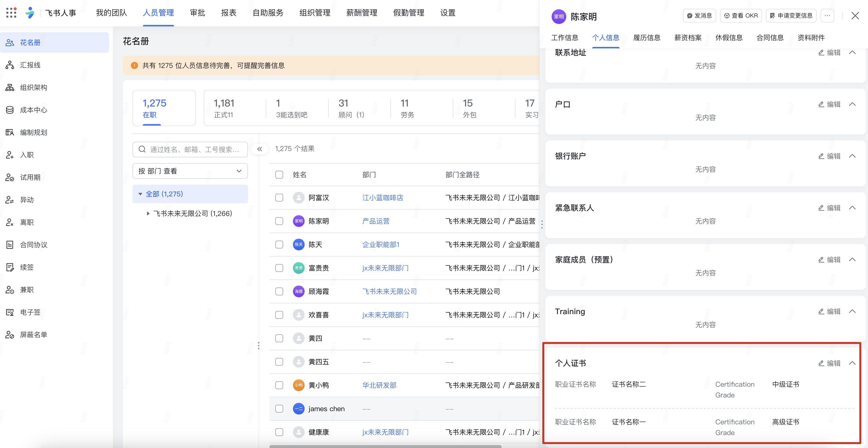The image size is (868, 448).
Task: Open 屏蔽名单 blocklist in sidebar
Action: tap(55, 335)
